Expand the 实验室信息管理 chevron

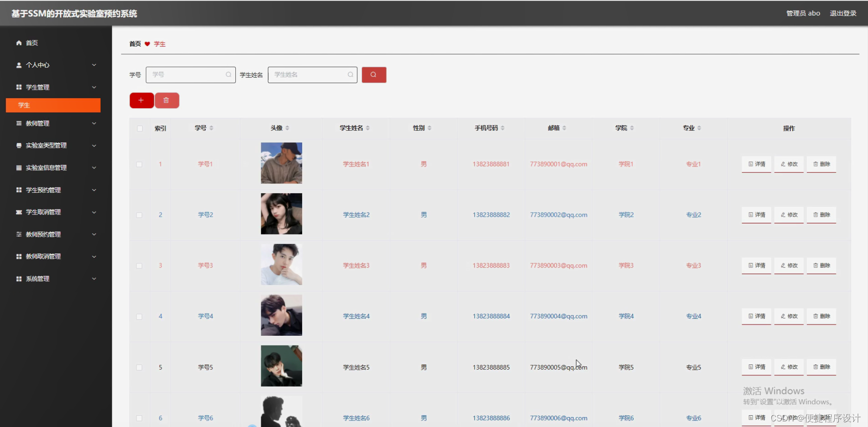94,167
